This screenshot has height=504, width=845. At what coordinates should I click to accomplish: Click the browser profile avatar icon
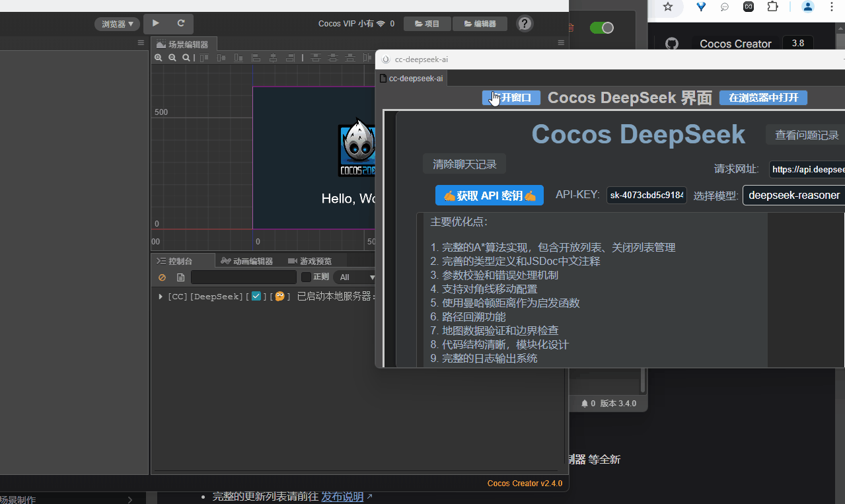coord(807,7)
